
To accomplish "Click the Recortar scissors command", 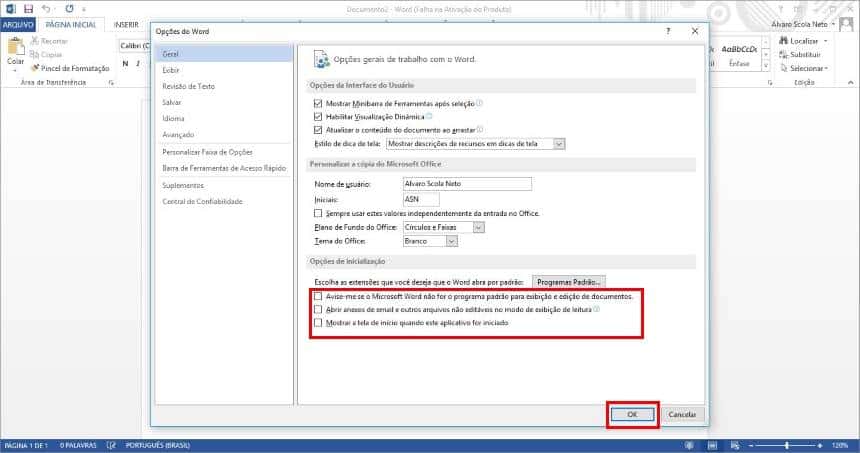I will tap(49, 41).
